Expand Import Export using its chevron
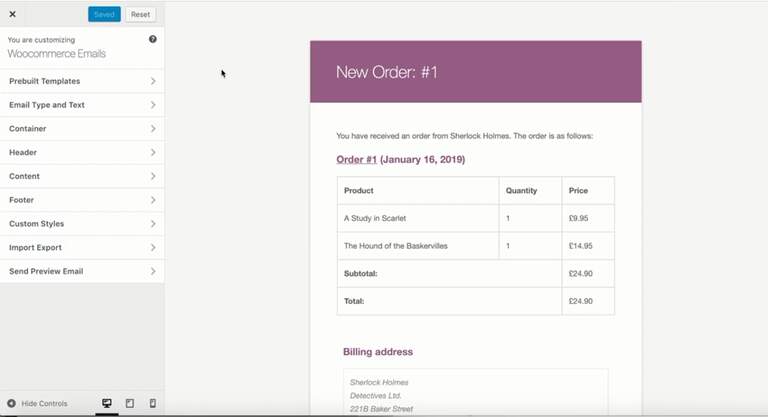This screenshot has height=417, width=768. (x=153, y=247)
